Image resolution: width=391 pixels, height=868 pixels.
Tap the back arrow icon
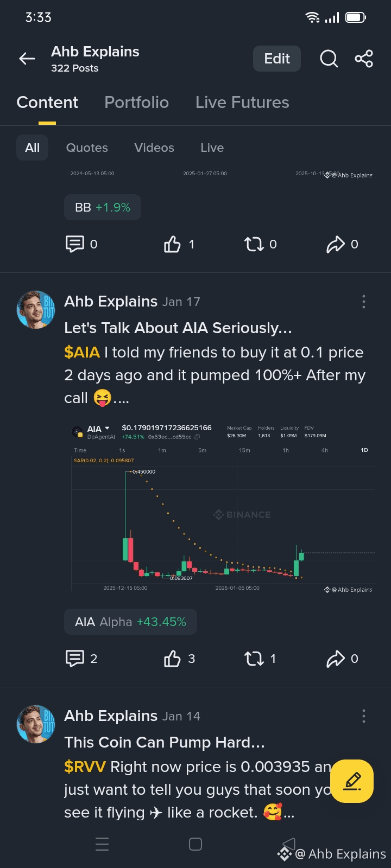[27, 59]
